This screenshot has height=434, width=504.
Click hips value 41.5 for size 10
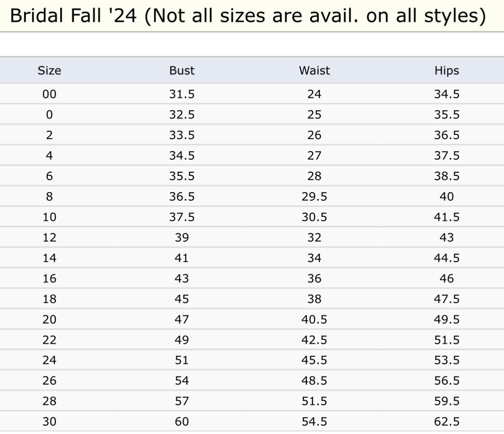[x=447, y=217]
